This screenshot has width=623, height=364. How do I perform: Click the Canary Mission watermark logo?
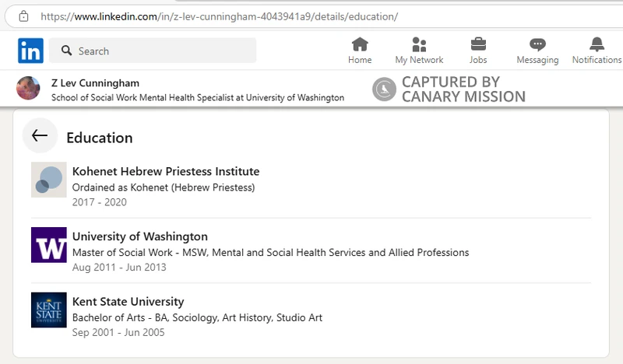[x=384, y=89]
